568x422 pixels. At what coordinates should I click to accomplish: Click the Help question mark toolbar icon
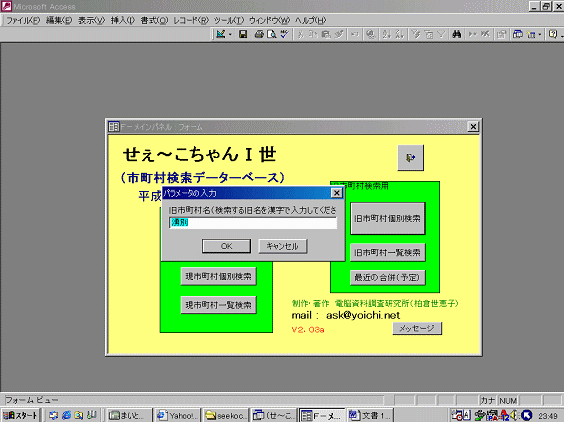(x=552, y=34)
